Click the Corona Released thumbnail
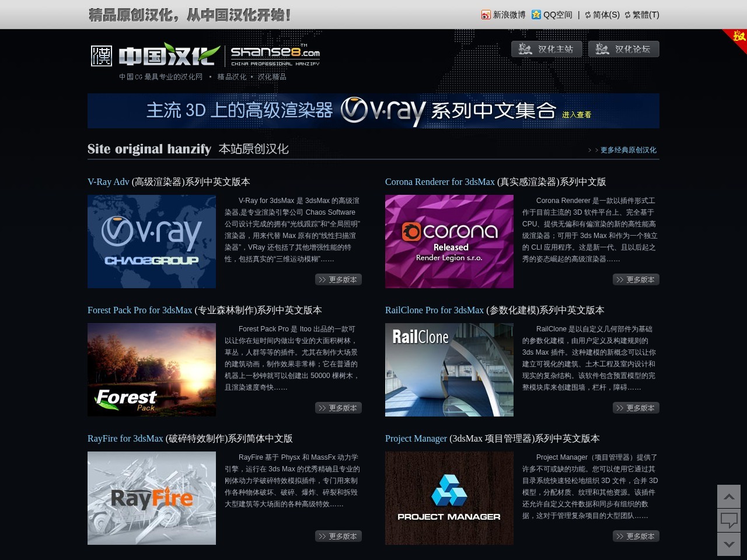The image size is (747, 560). click(x=449, y=242)
